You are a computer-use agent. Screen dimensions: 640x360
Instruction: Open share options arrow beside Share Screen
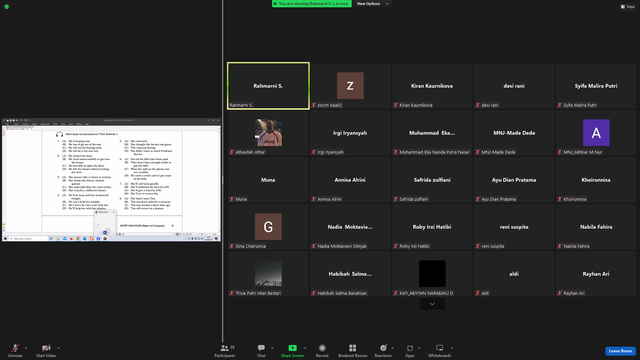[305, 348]
